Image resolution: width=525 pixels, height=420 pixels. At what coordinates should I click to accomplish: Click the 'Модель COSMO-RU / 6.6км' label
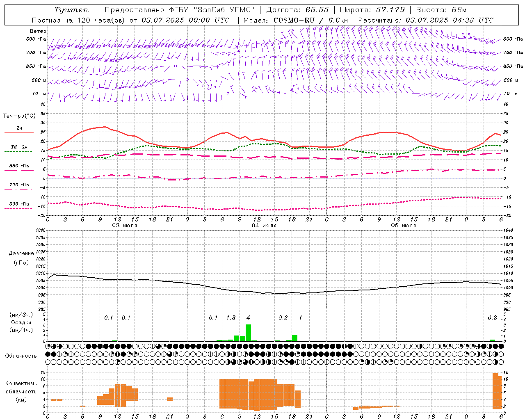pyautogui.click(x=296, y=20)
